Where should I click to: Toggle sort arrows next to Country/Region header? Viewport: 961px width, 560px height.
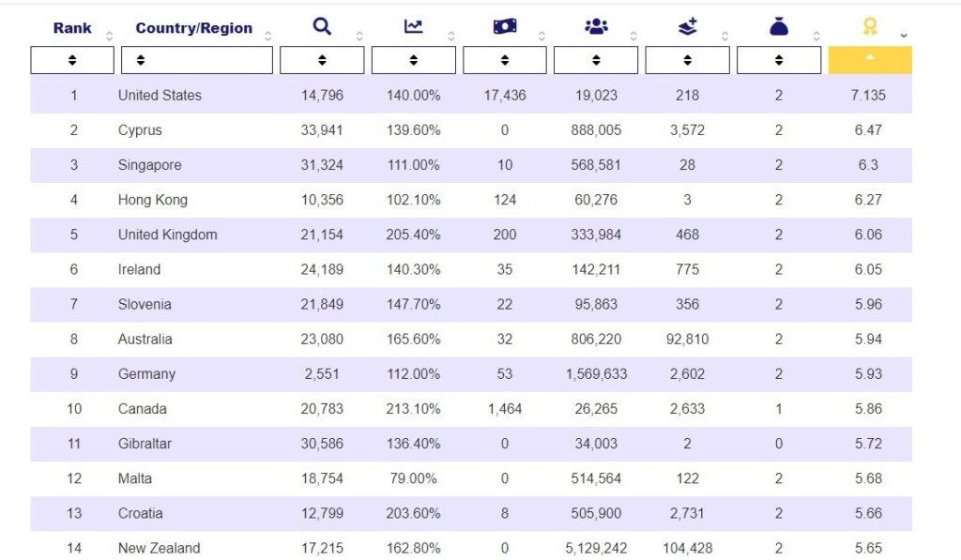267,36
